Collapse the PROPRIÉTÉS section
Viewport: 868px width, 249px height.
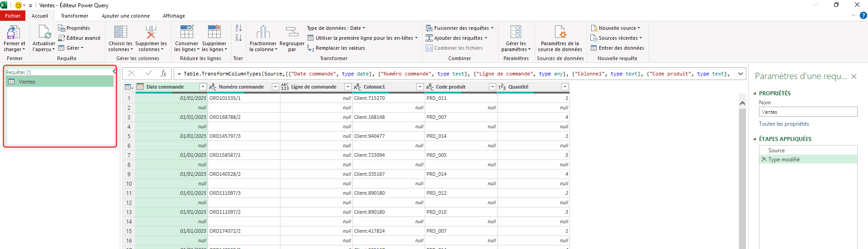click(x=755, y=94)
